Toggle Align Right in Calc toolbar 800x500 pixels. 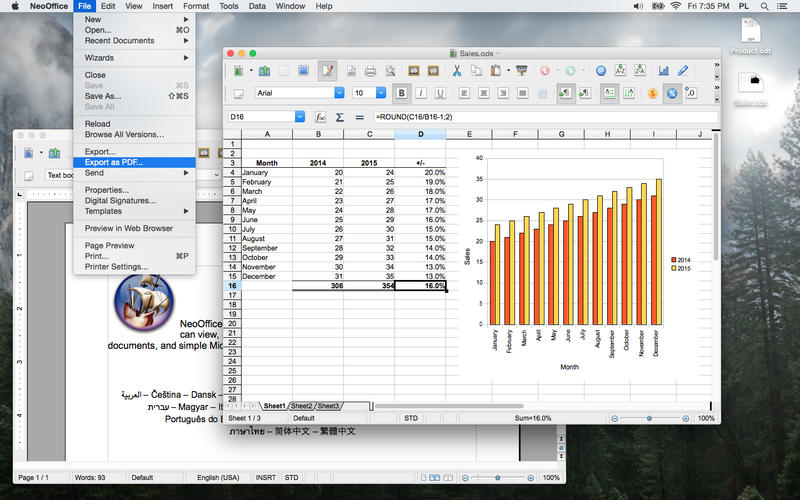pos(503,93)
